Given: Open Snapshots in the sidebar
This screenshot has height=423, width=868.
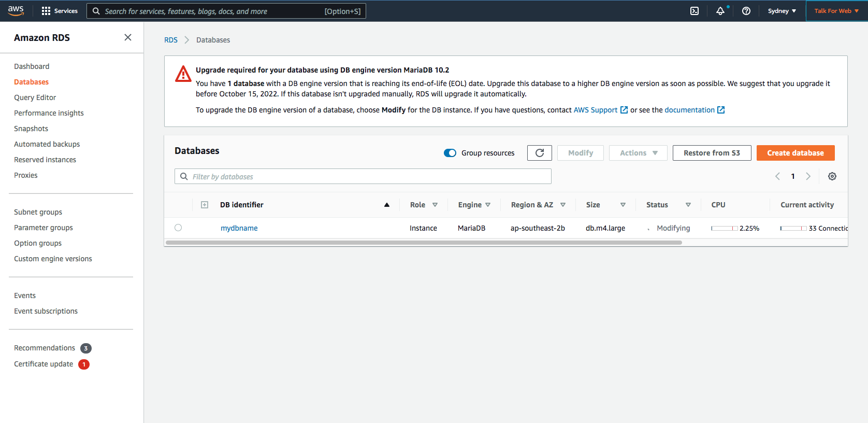Looking at the screenshot, I should coord(31,129).
